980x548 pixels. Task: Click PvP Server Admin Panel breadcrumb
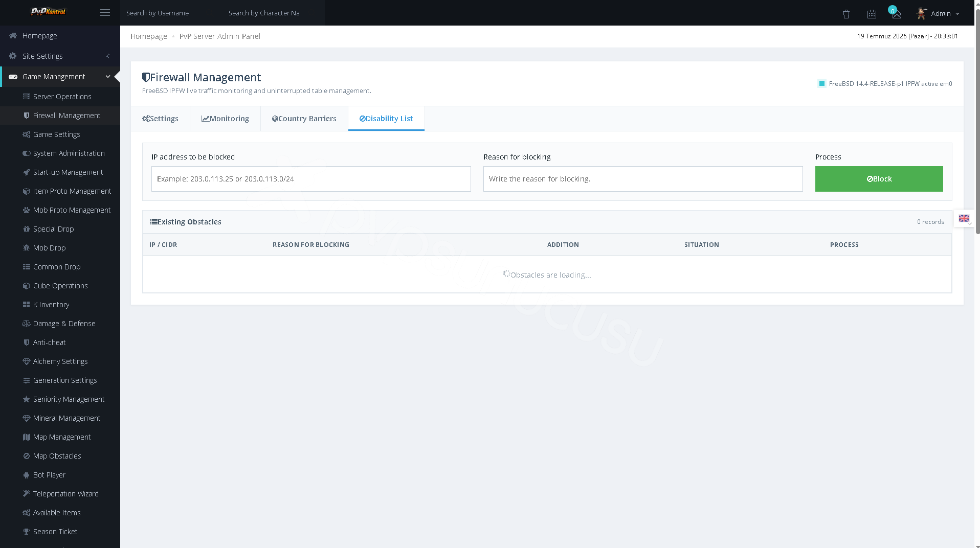pyautogui.click(x=220, y=36)
